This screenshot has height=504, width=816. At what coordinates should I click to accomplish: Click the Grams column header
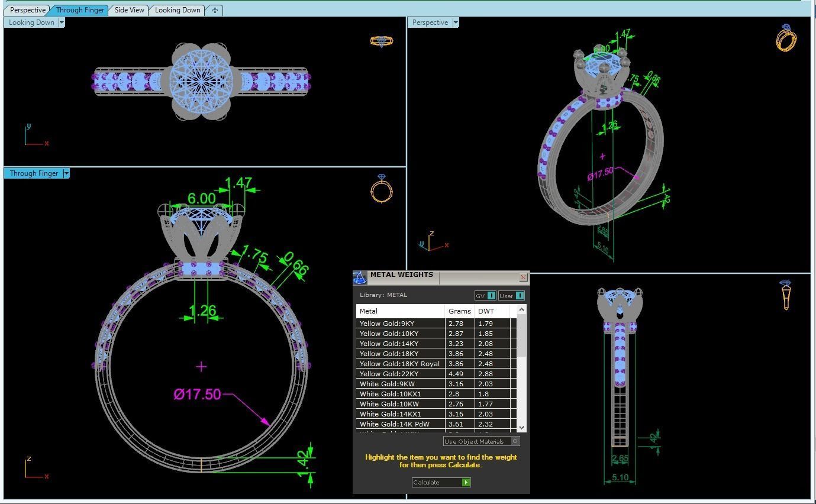point(460,311)
